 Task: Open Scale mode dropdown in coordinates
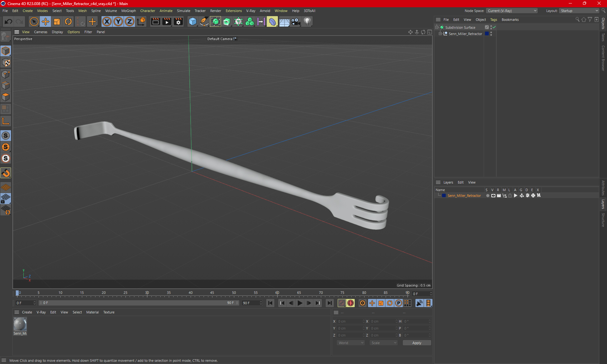pos(383,343)
